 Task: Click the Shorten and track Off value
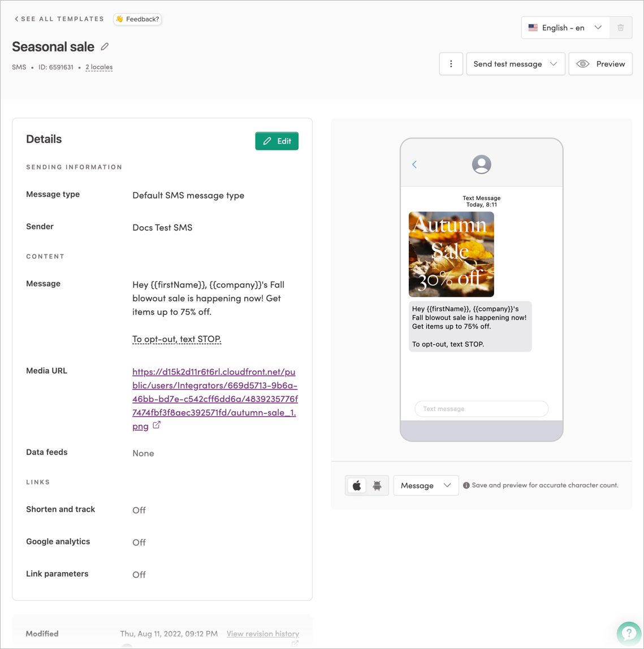(x=139, y=510)
